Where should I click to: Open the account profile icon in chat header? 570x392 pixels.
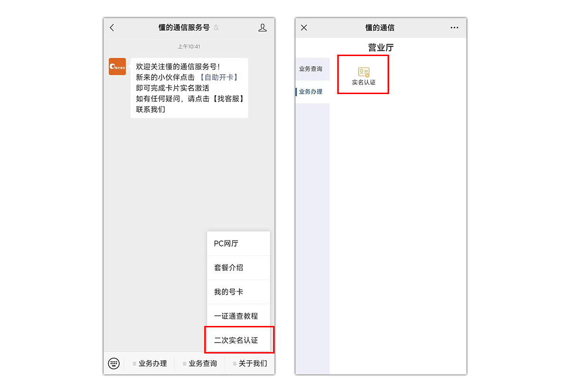[x=263, y=28]
